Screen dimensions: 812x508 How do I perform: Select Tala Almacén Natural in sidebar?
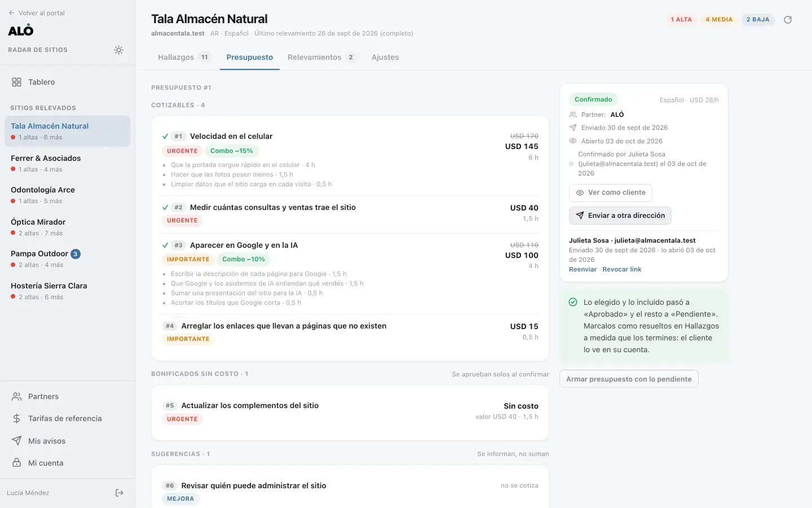pyautogui.click(x=67, y=132)
